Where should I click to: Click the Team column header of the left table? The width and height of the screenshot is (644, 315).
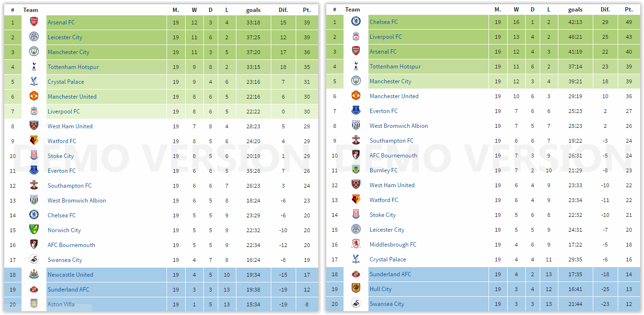pos(31,10)
